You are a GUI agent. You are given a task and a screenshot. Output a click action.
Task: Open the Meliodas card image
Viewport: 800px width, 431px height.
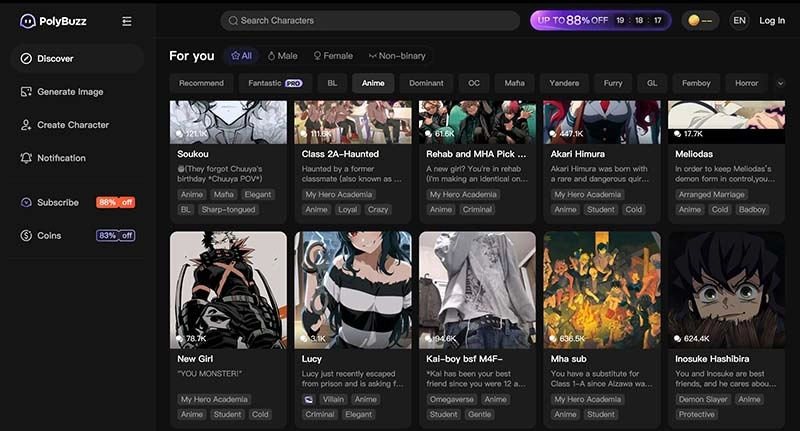tap(726, 122)
